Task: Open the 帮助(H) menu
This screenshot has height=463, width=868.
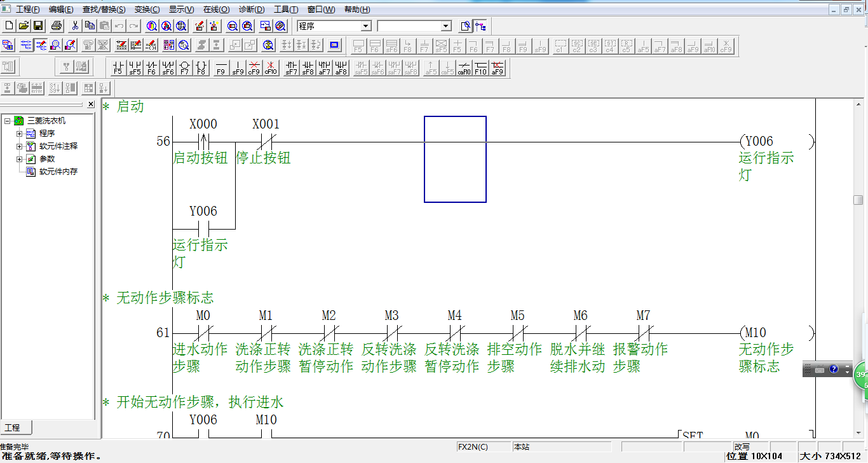Action: 356,10
